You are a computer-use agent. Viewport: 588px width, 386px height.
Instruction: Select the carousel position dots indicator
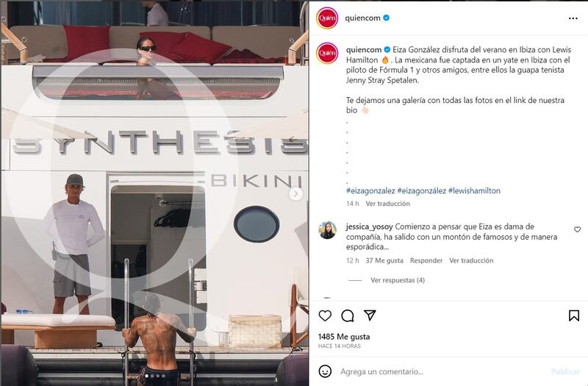click(155, 376)
